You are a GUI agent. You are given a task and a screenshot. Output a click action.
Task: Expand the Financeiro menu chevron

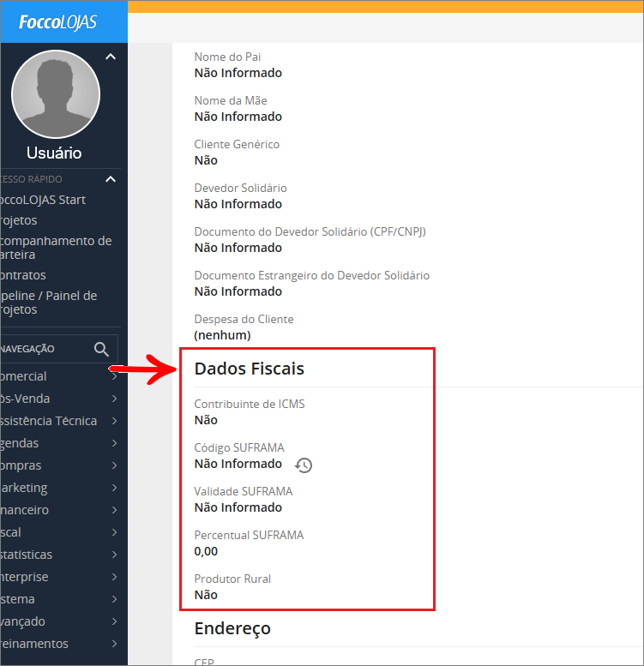[x=114, y=510]
